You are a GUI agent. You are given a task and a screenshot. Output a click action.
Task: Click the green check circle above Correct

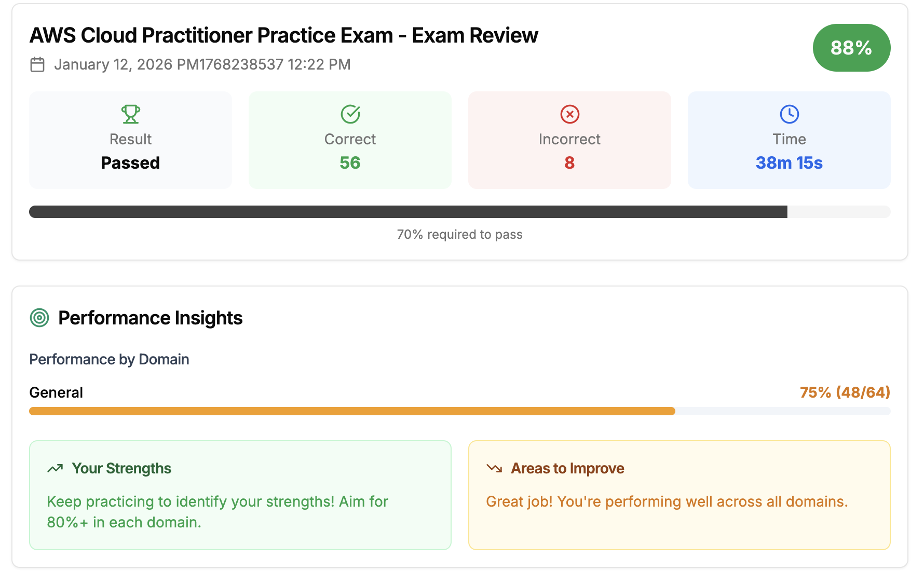350,114
